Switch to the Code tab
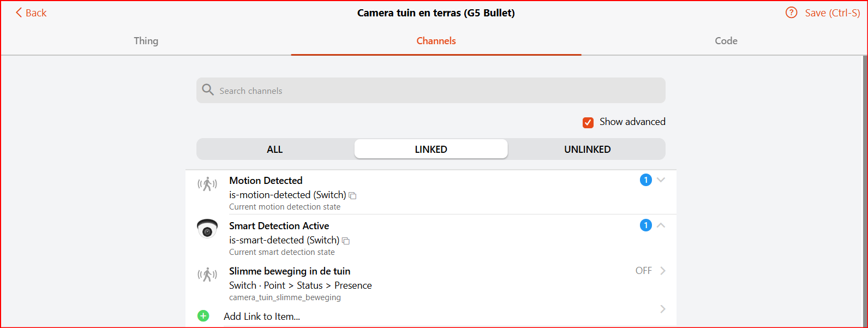Image resolution: width=868 pixels, height=328 pixels. (726, 41)
